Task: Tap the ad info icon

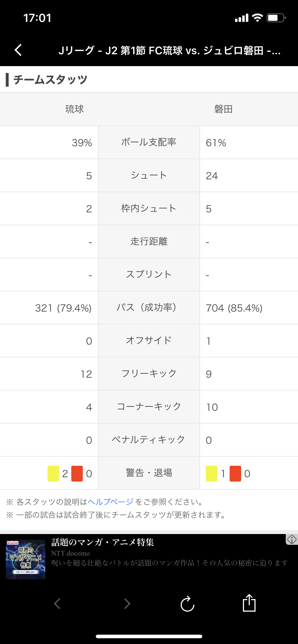Action: 292,539
